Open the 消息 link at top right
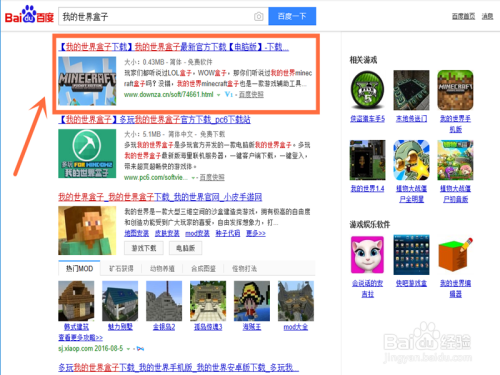The image size is (500, 375). [487, 16]
